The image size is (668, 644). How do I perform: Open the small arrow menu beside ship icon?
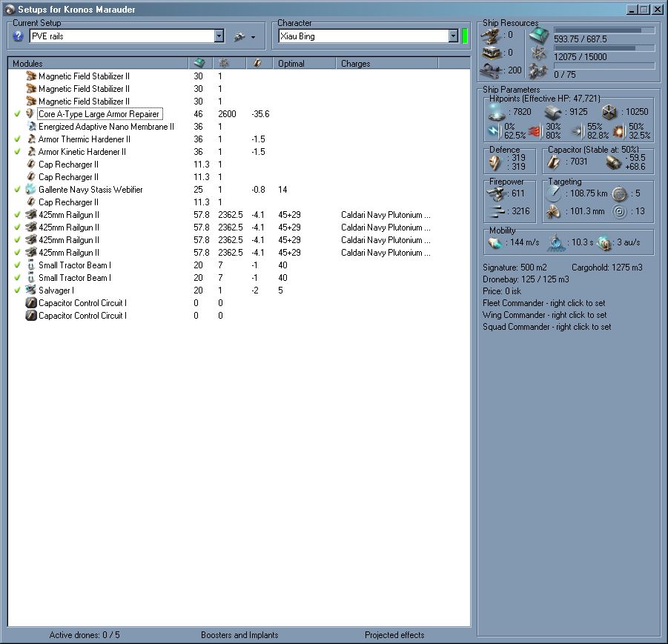pyautogui.click(x=253, y=37)
